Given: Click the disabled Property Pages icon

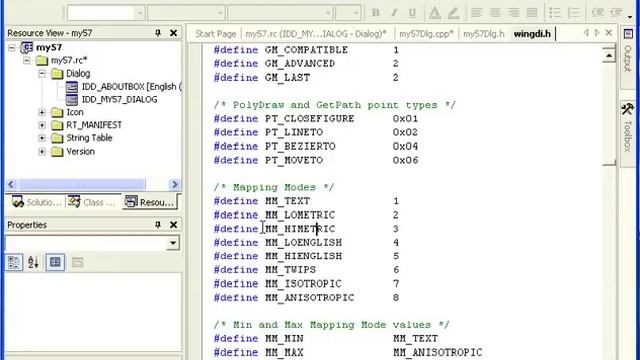Looking at the screenshot, I should click(77, 262).
